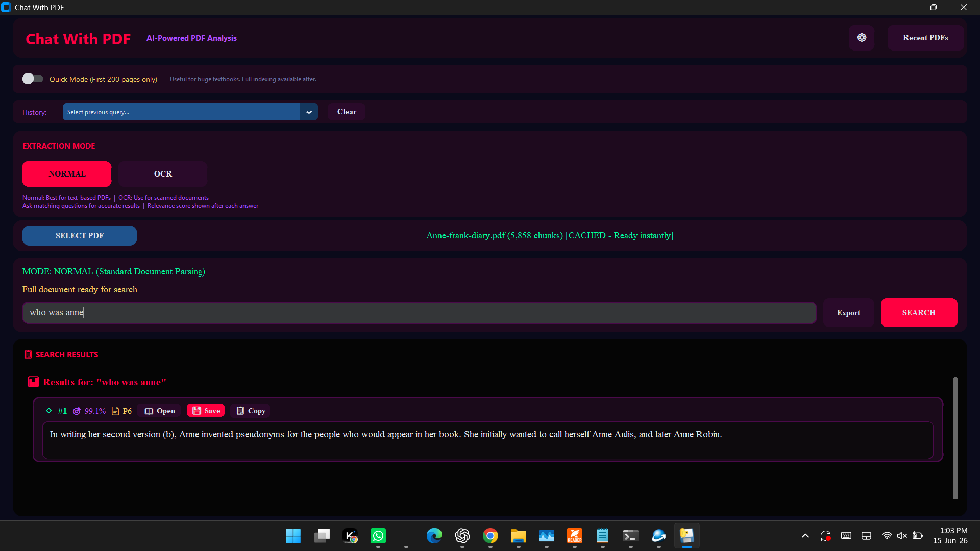Open Task View on the taskbar

(x=322, y=536)
